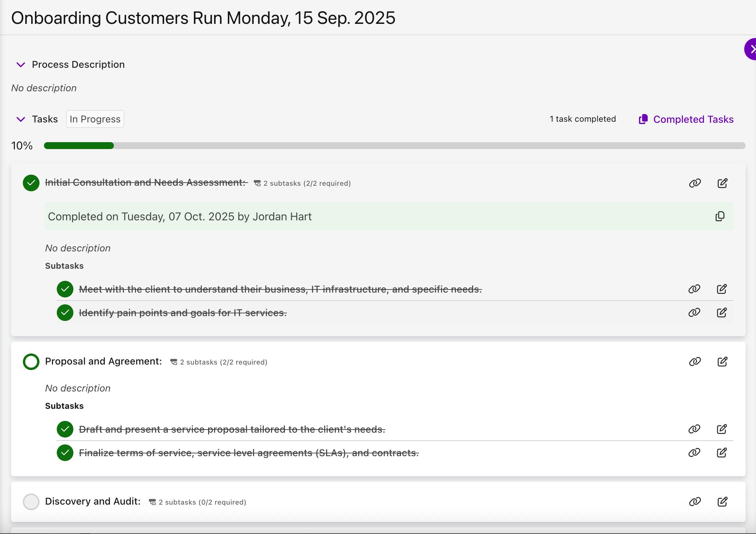Edit the Discovery and Audit task
Screen dimensions: 756x534
[x=722, y=502]
